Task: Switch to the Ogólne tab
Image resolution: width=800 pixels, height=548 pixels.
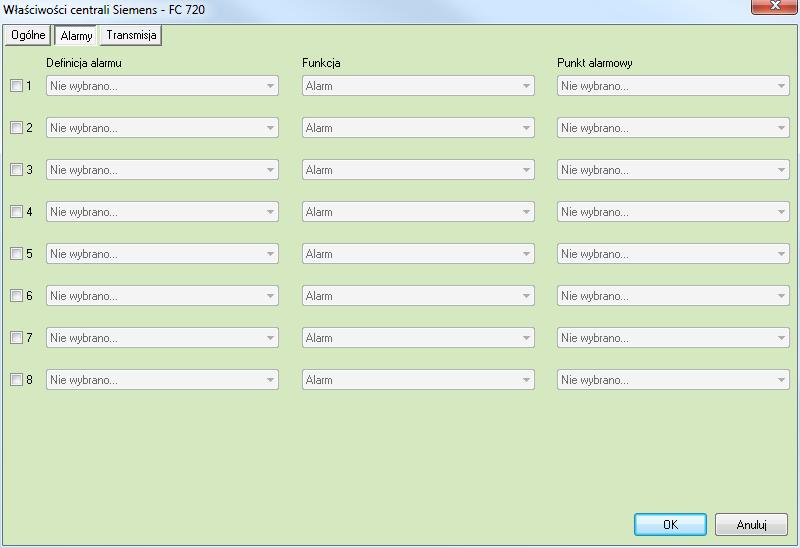Action: point(28,35)
